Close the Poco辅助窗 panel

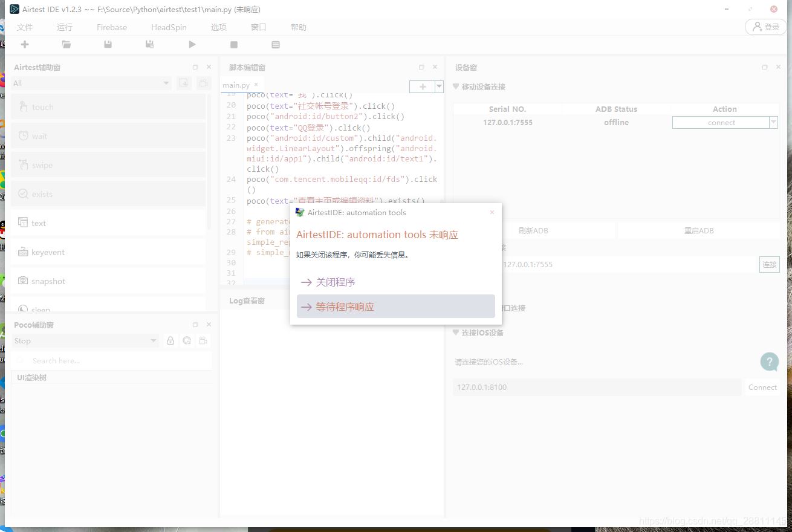coord(209,325)
